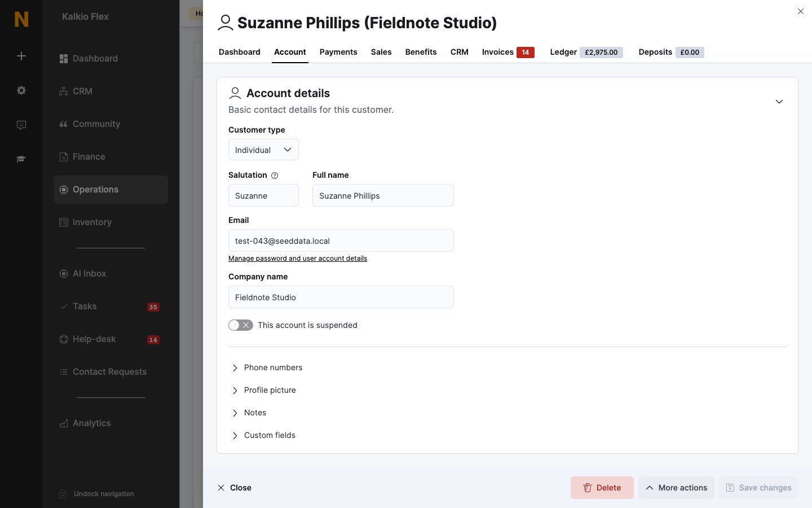The width and height of the screenshot is (812, 508).
Task: Click the Finance document icon in sidebar
Action: pos(64,157)
